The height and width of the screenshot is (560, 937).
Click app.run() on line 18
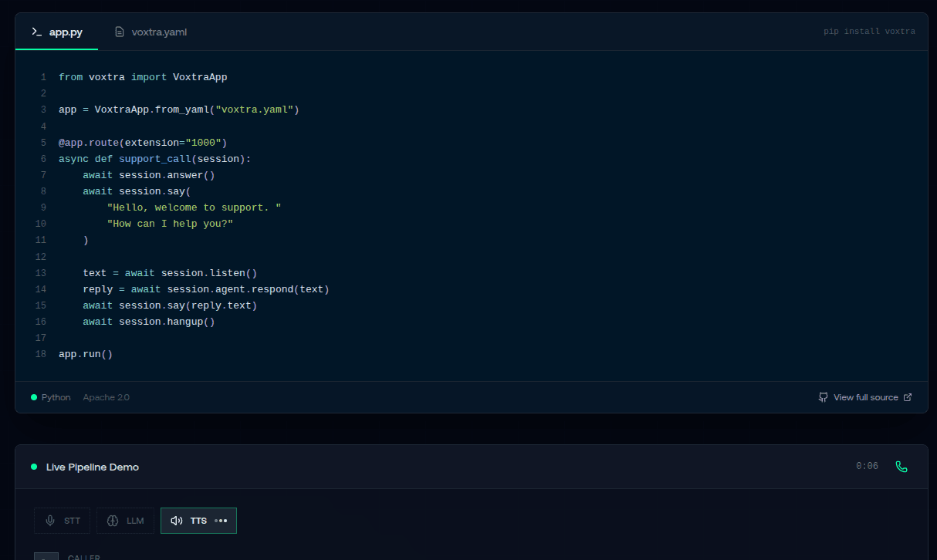[86, 354]
